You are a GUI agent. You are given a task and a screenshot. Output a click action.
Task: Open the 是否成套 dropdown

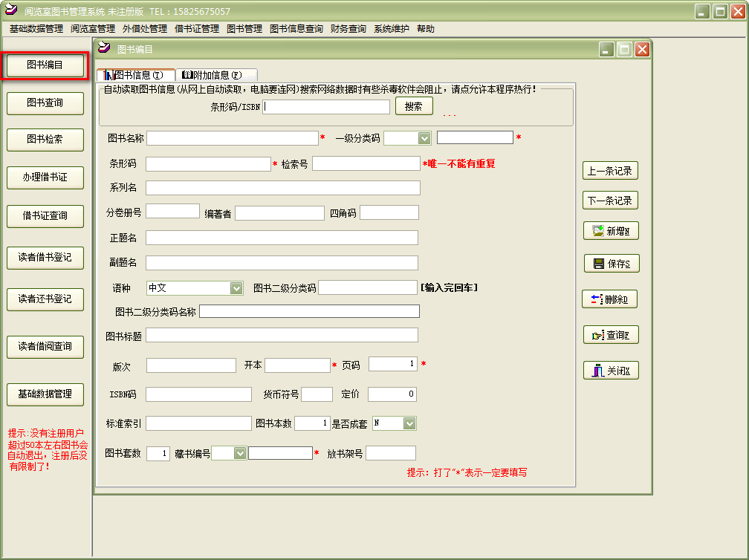pyautogui.click(x=409, y=423)
